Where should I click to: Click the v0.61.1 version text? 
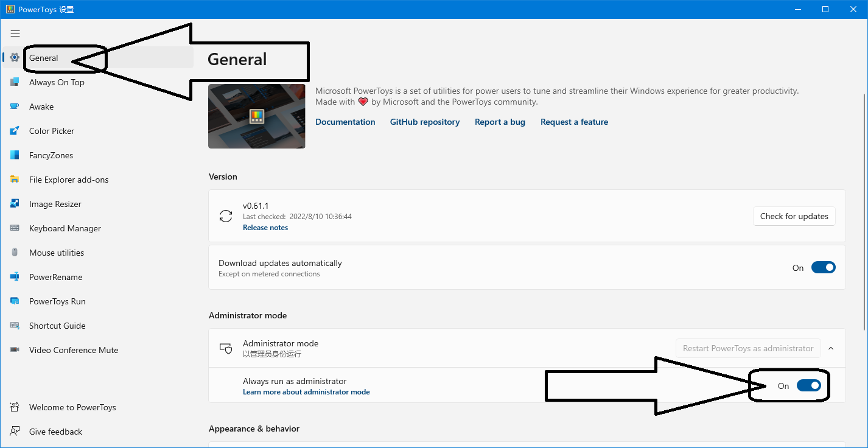coord(254,206)
